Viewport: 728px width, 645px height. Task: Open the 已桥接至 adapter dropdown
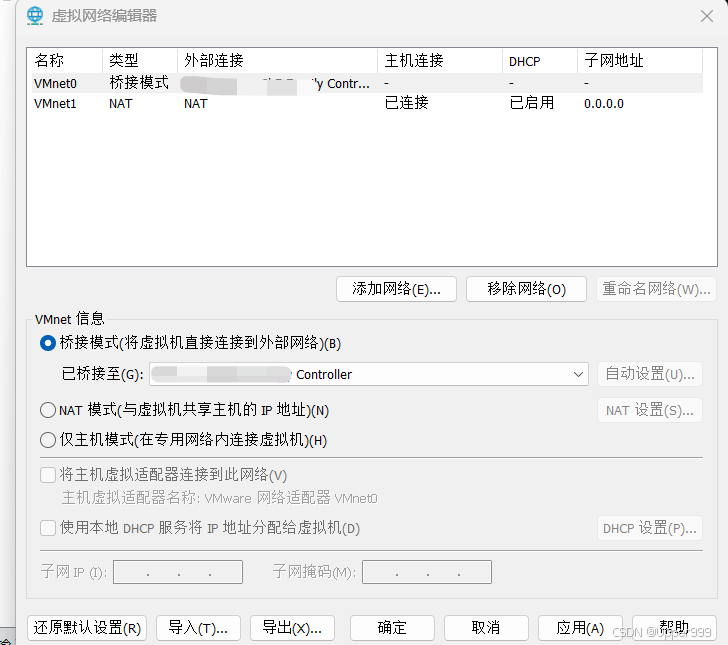tap(369, 374)
